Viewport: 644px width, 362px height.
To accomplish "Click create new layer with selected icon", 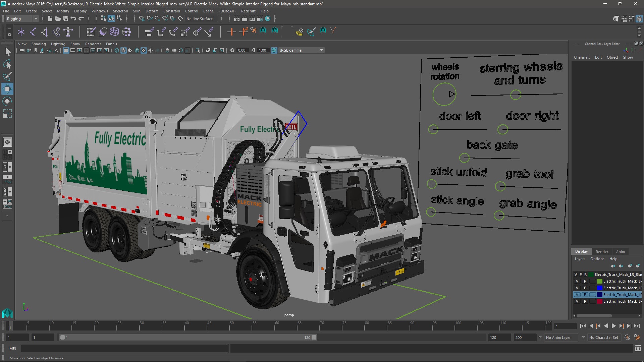I will click(x=637, y=266).
